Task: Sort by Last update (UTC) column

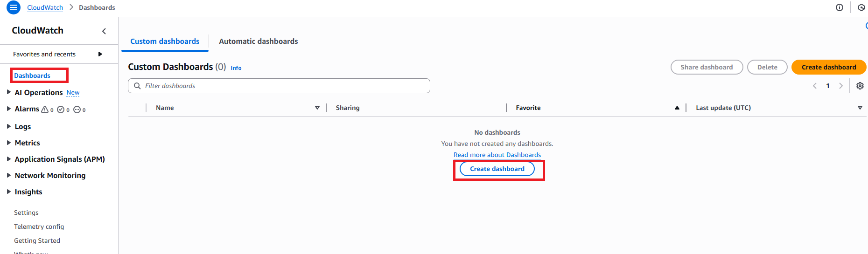Action: click(860, 108)
